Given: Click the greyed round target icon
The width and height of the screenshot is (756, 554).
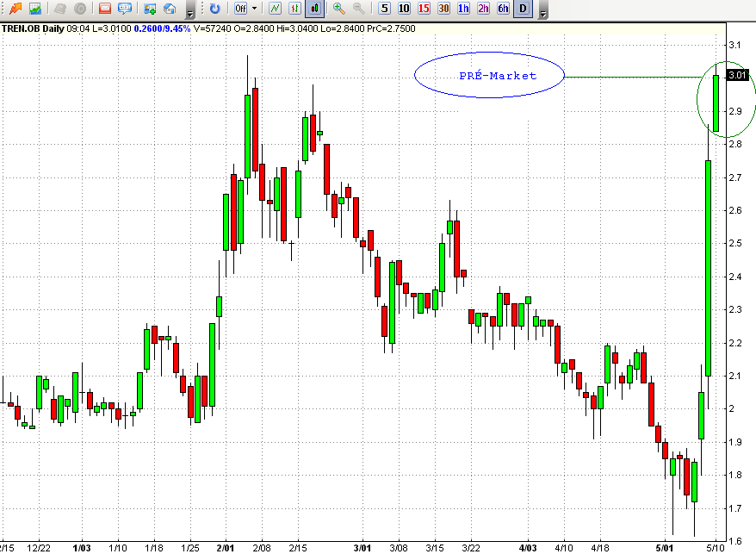Looking at the screenshot, I should [x=80, y=9].
